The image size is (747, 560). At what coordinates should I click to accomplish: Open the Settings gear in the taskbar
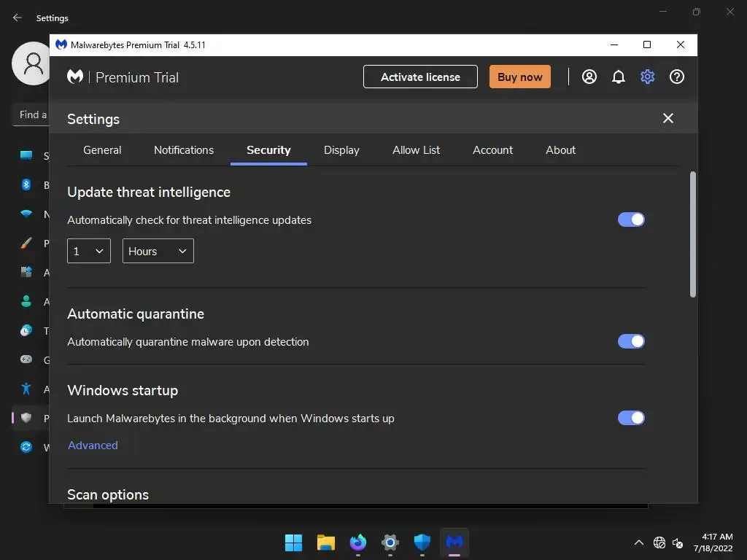click(x=390, y=542)
